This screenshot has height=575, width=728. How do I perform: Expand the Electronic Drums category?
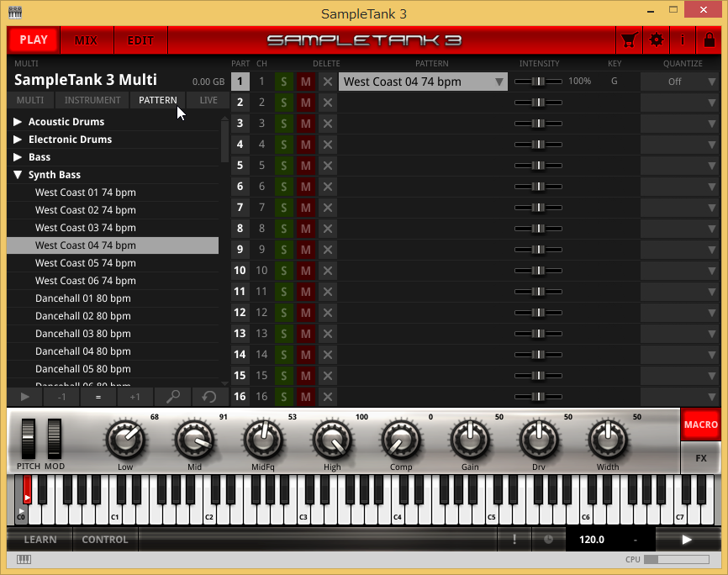(18, 140)
